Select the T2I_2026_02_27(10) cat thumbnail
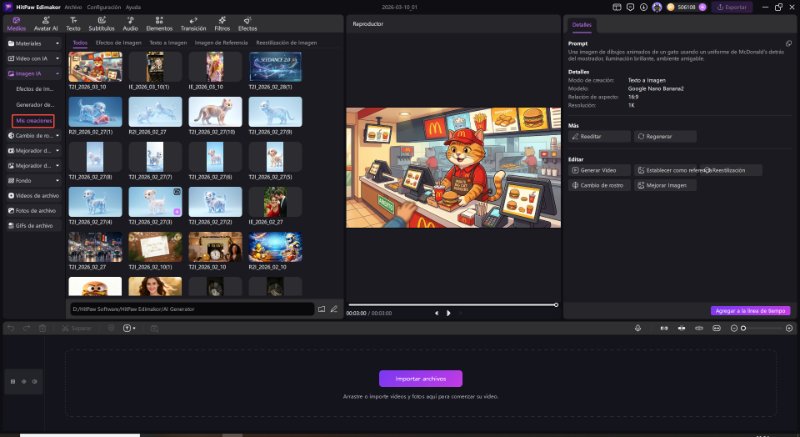 (214, 111)
